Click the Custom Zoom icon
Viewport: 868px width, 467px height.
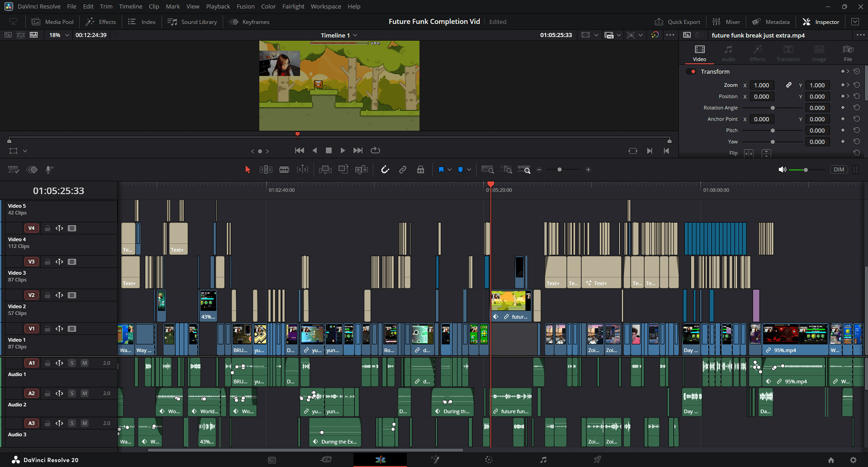point(524,169)
